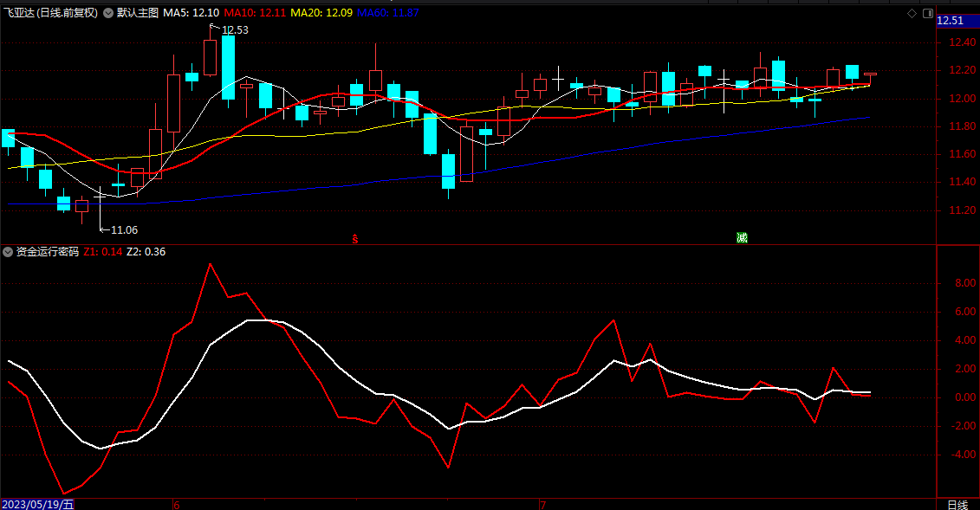Click the 12.00 price axis label

[962, 99]
